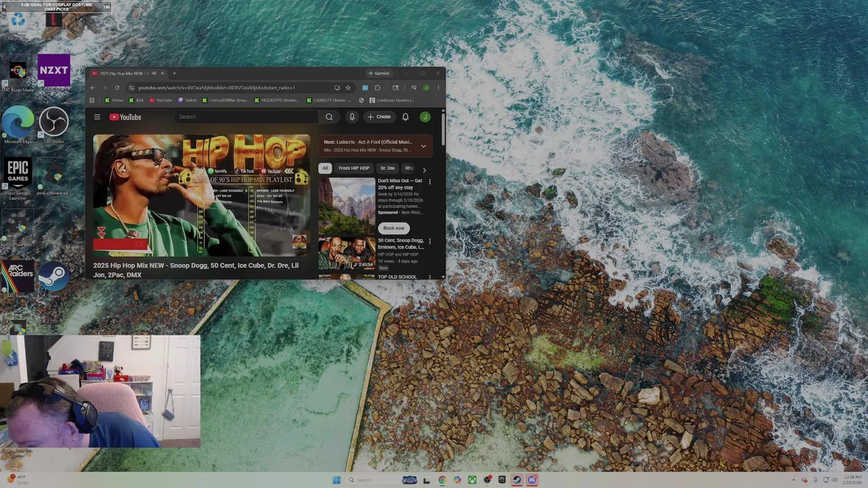Select the From HIP HOP filter chip
Screen dimensions: 868x488
tap(354, 168)
